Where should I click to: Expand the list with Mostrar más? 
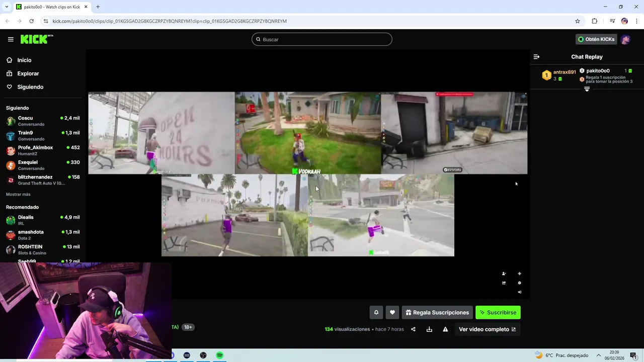(x=18, y=194)
